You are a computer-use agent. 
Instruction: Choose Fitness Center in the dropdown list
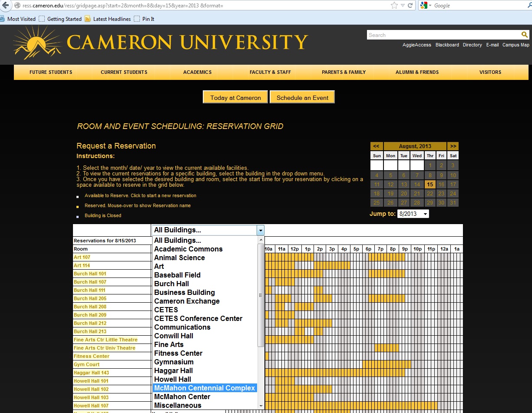[205, 353]
